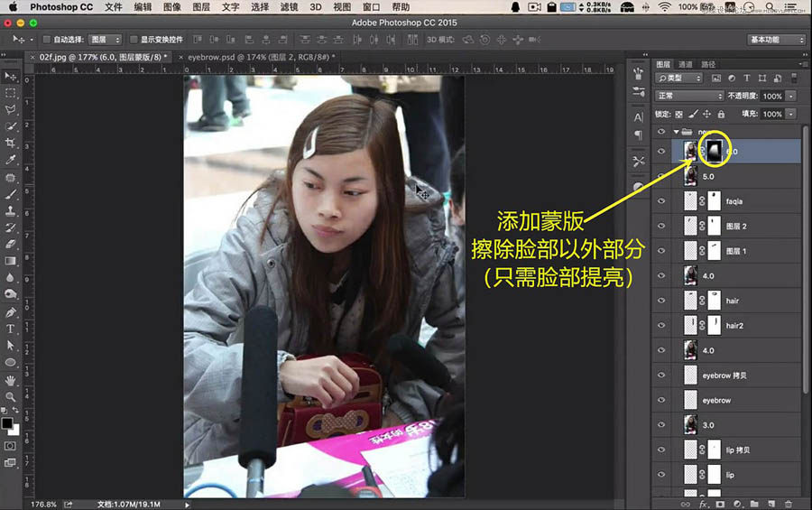
Task: Click the zoom level 176.8% field
Action: pos(43,505)
